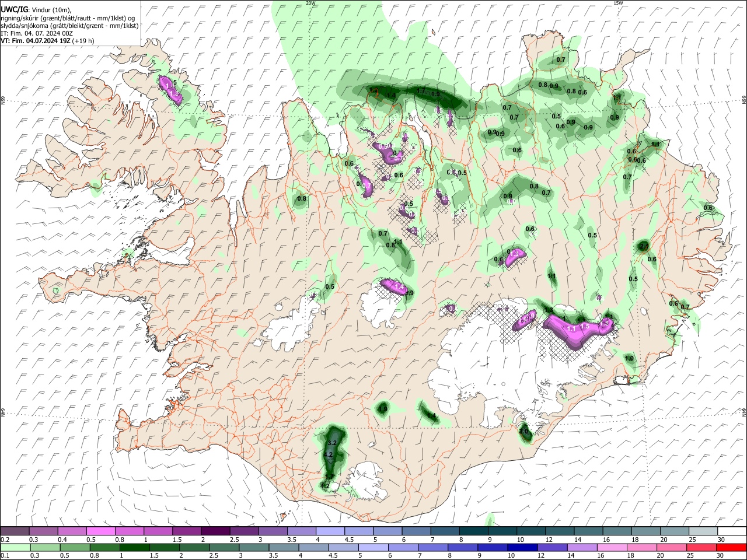This screenshot has width=747, height=560.
Task: Select rain legend swatch between 6 and 7
Action: point(402,547)
